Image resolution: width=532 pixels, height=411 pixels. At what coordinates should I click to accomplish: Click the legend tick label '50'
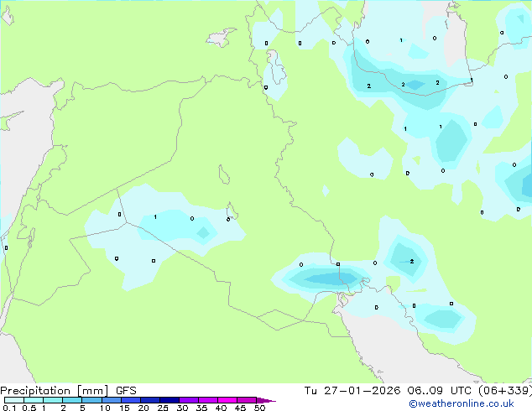[x=259, y=408]
